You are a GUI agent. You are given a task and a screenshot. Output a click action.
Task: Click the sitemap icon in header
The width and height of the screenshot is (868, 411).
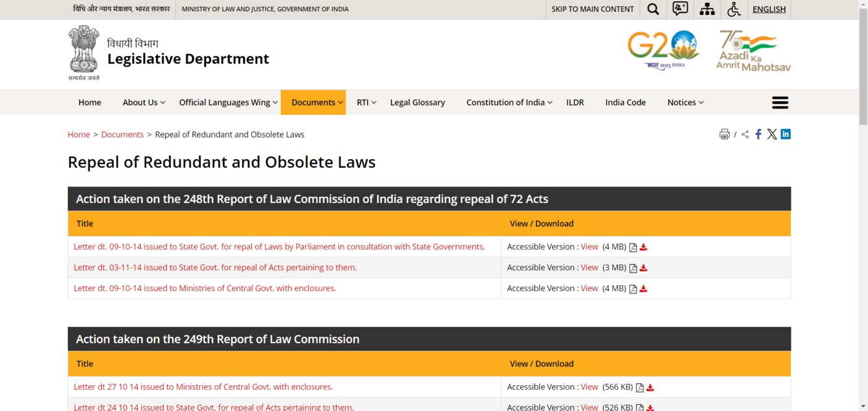[707, 9]
